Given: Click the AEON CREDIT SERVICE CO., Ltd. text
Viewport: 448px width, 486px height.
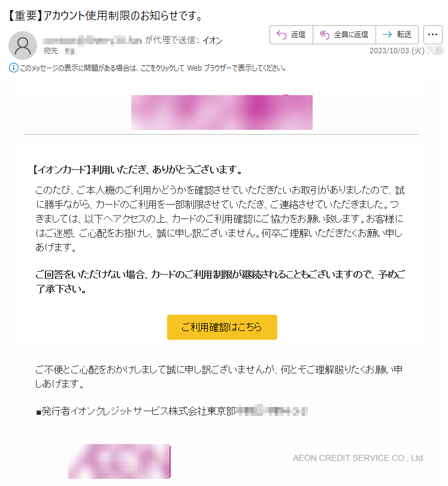Looking at the screenshot, I should (359, 458).
